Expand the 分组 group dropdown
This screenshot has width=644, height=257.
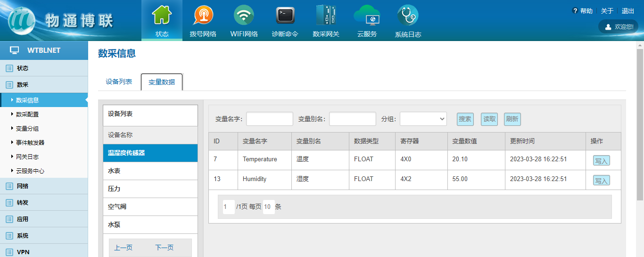pos(423,119)
